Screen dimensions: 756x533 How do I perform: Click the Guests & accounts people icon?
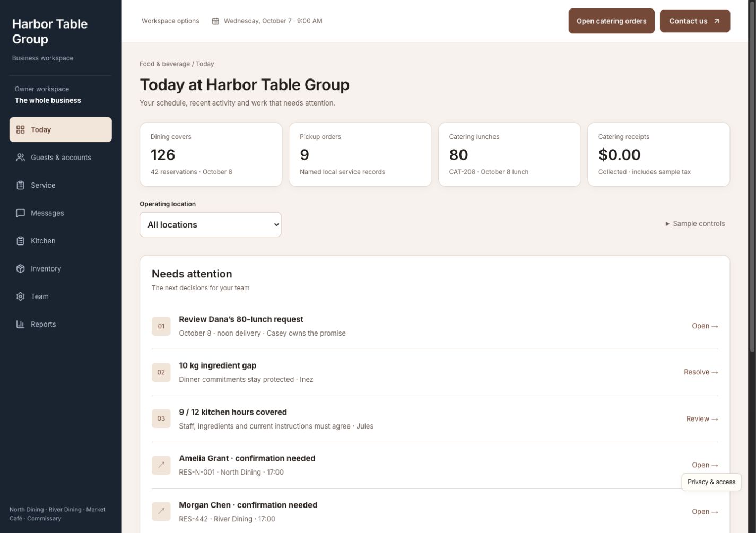(x=20, y=158)
